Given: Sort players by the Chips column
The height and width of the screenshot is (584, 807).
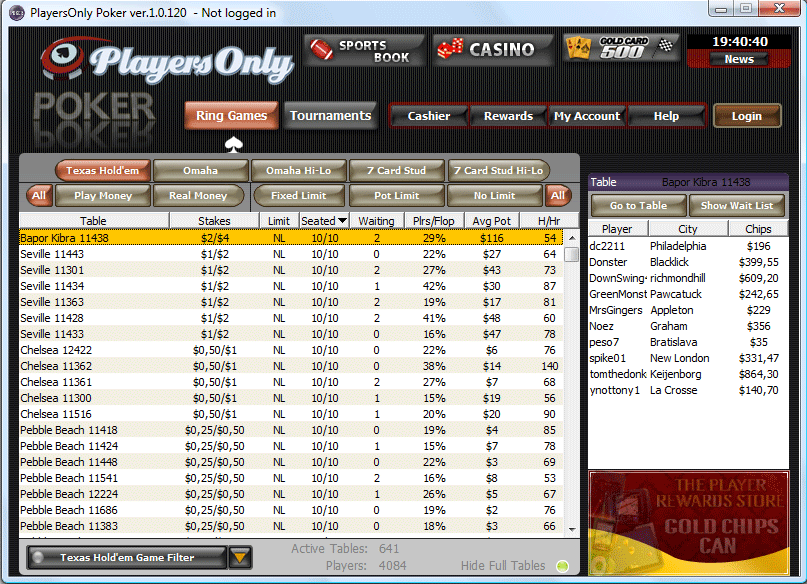Looking at the screenshot, I should click(x=758, y=229).
